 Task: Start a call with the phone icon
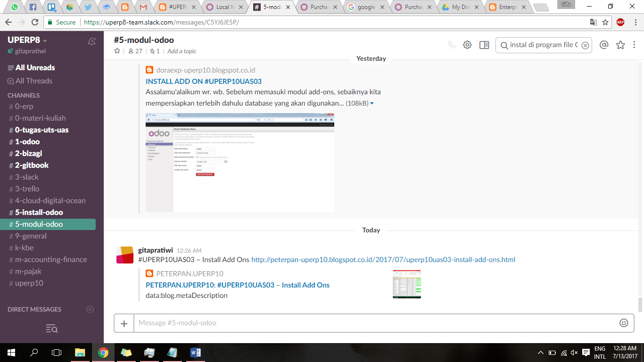pos(452,45)
